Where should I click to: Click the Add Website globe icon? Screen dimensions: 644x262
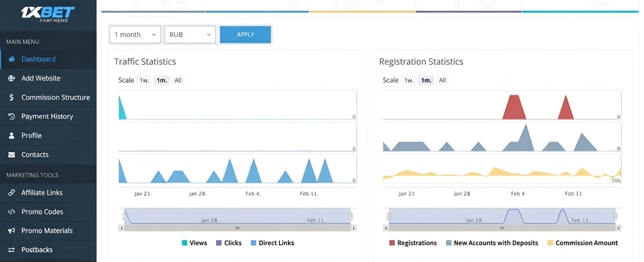click(x=12, y=79)
